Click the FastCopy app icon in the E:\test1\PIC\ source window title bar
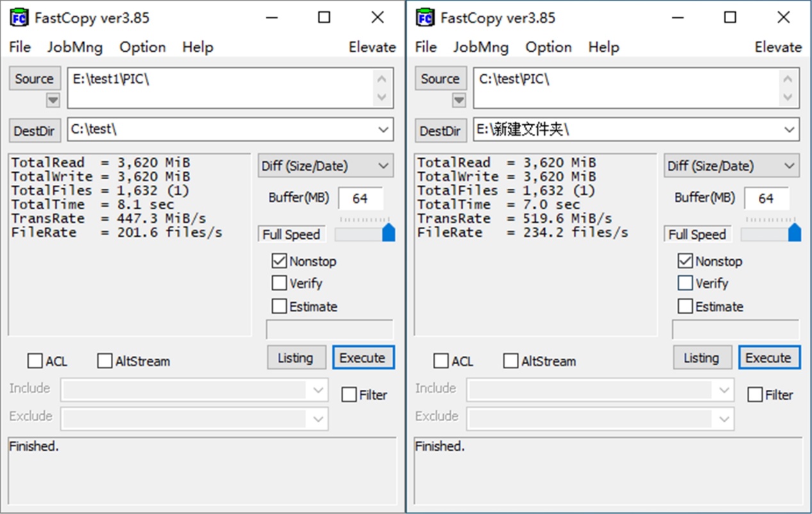The image size is (812, 514). click(19, 17)
